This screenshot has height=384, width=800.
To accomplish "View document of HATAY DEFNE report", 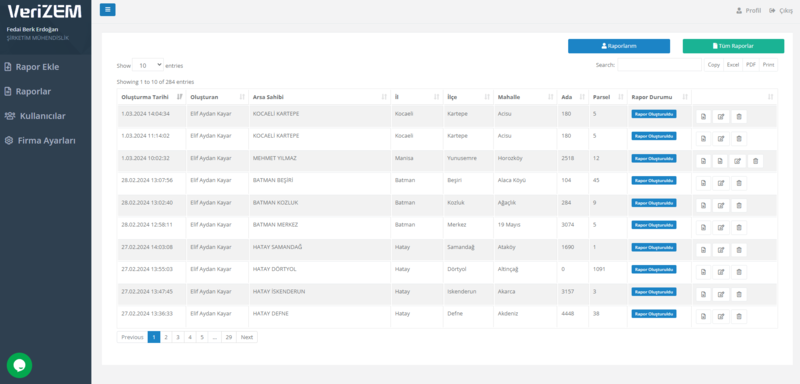I will [703, 316].
